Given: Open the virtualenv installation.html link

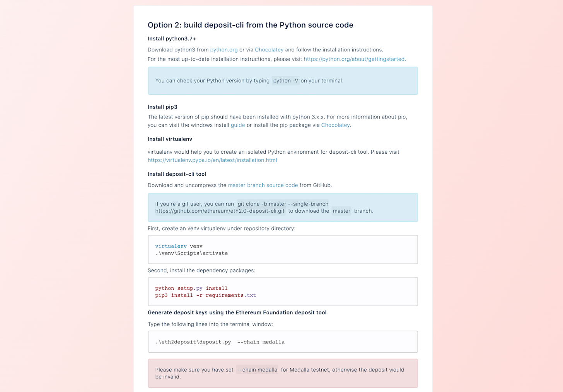Looking at the screenshot, I should coord(212,160).
